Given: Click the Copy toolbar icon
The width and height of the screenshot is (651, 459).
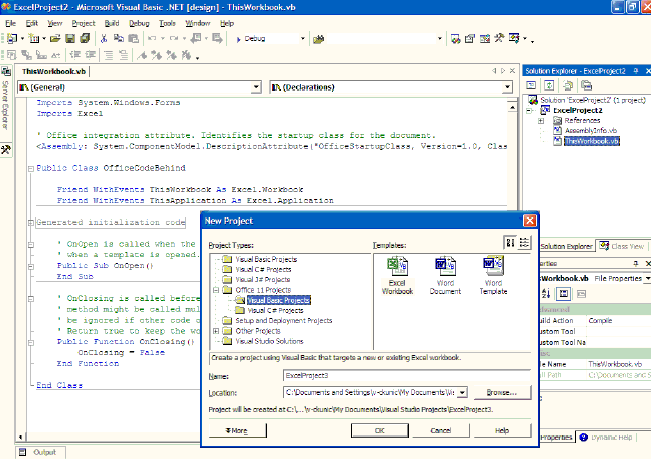Looking at the screenshot, I should tap(119, 39).
